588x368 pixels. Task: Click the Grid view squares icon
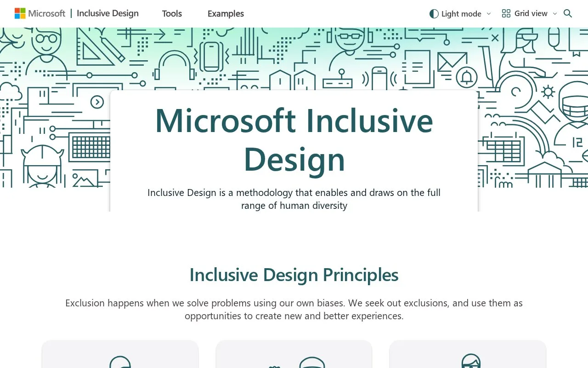[506, 14]
